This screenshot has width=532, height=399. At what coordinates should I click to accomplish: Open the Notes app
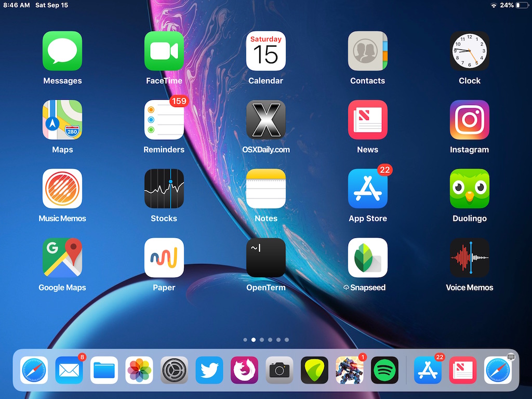point(266,189)
